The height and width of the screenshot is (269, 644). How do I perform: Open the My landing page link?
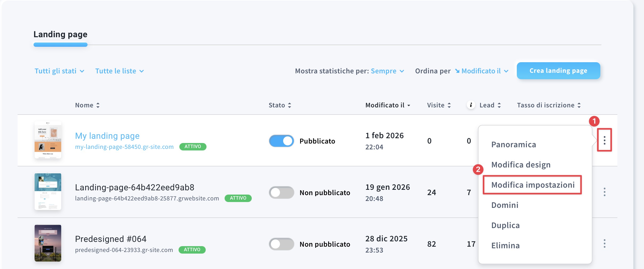tap(107, 136)
